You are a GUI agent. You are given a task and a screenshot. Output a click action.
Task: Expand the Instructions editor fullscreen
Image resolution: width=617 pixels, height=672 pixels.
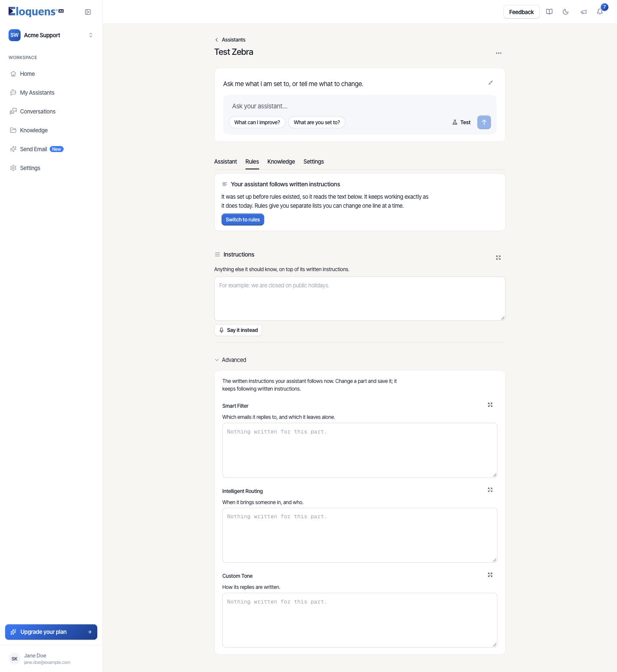tap(498, 258)
